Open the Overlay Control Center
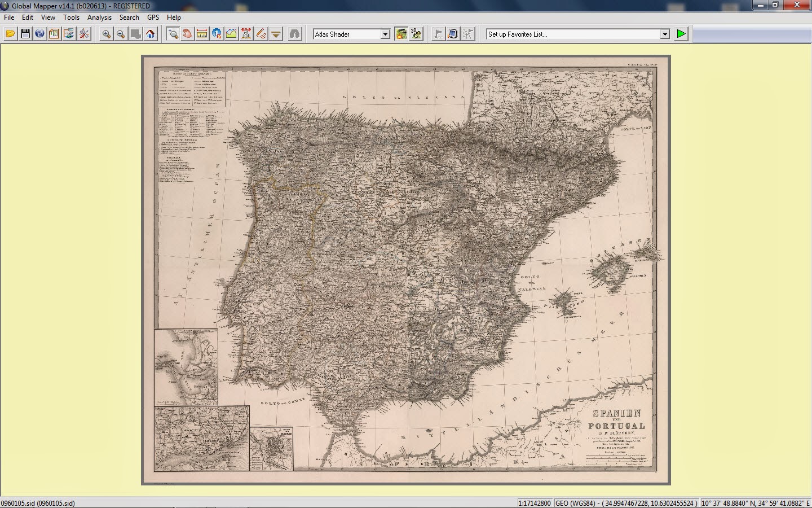Image resolution: width=812 pixels, height=508 pixels. pyautogui.click(x=53, y=33)
